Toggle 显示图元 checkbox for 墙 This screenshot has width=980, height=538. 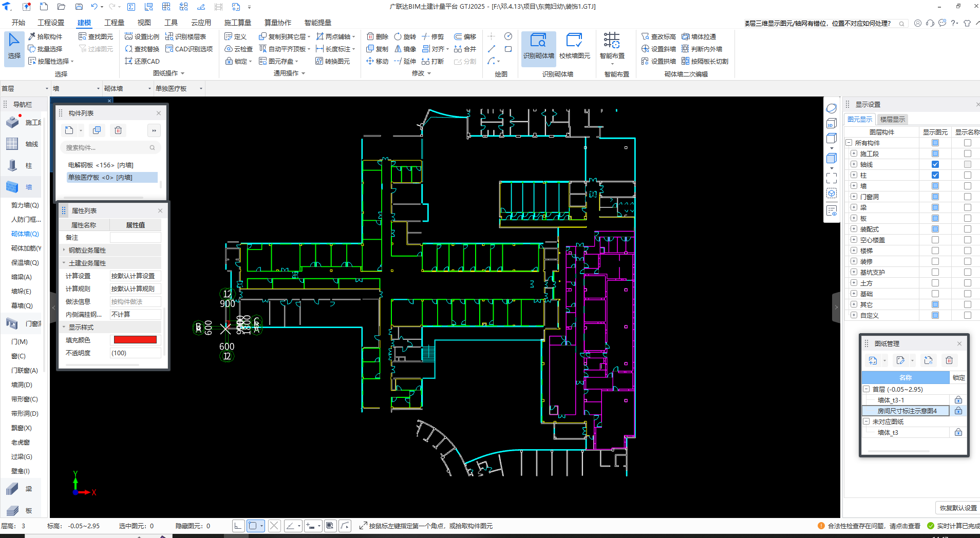935,186
